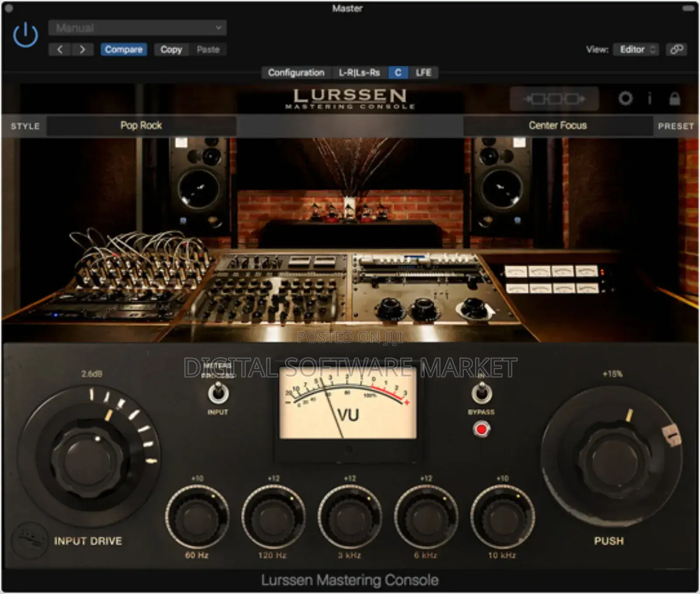The image size is (700, 594).
Task: Click the +15% push value
Action: coord(612,374)
